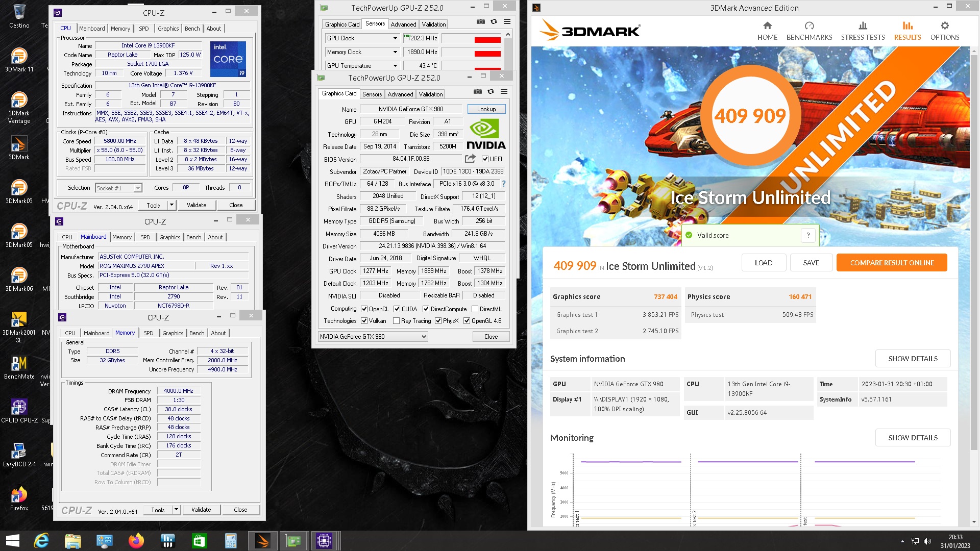Toggle the Vulkan checkbox
The image size is (980, 551).
(x=364, y=321)
